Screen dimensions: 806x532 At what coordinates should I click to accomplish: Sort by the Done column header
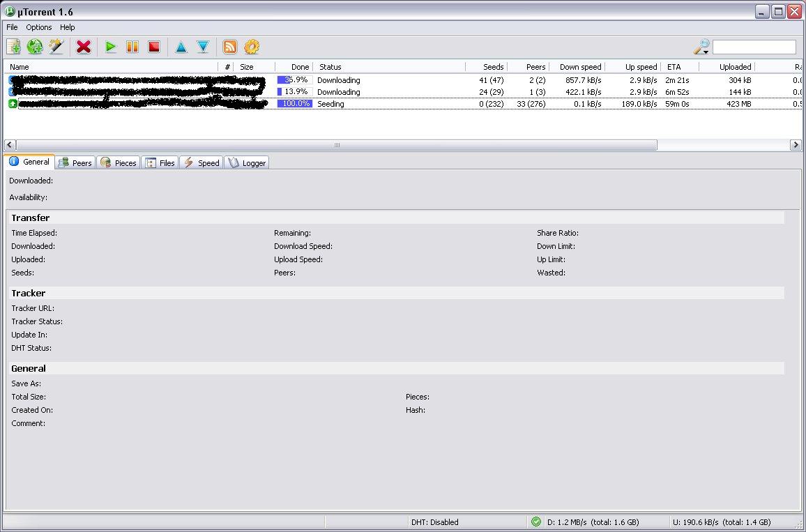coord(294,67)
